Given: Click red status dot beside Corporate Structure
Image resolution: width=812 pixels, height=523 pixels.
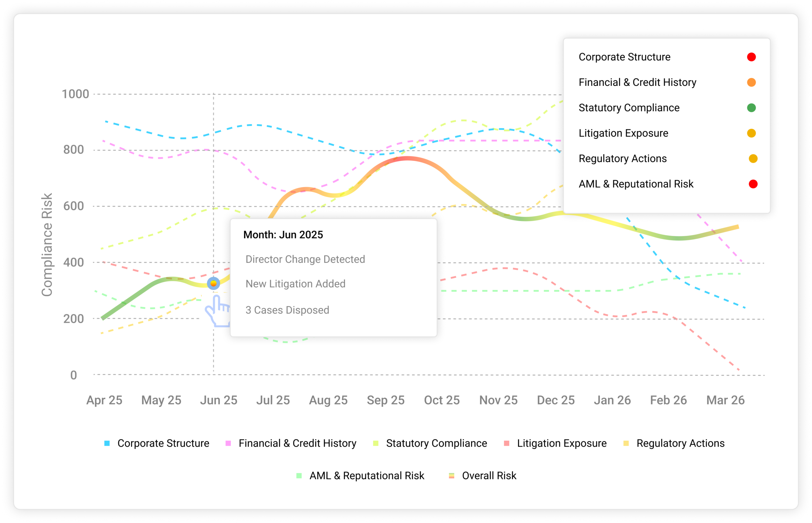Looking at the screenshot, I should click(x=751, y=57).
